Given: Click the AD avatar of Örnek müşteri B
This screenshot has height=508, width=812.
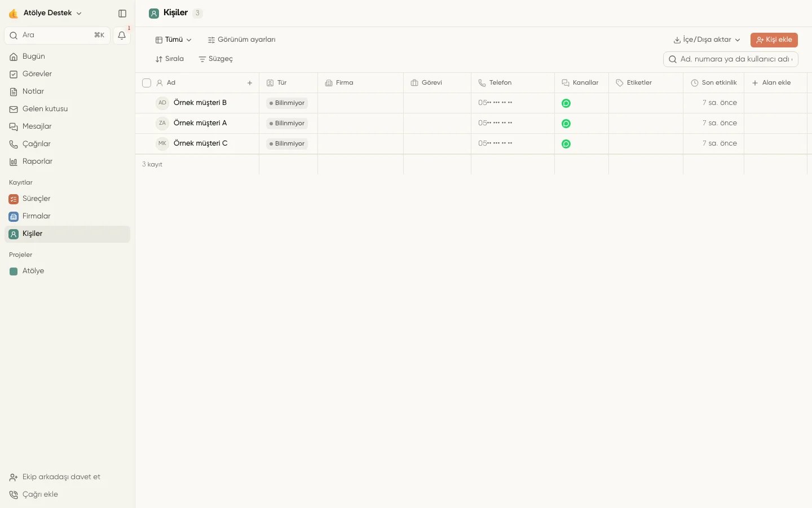Looking at the screenshot, I should click(162, 103).
